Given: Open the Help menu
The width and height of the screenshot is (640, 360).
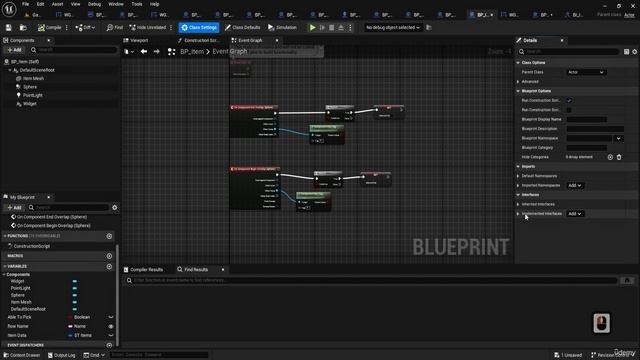Looking at the screenshot, I should point(154,4).
